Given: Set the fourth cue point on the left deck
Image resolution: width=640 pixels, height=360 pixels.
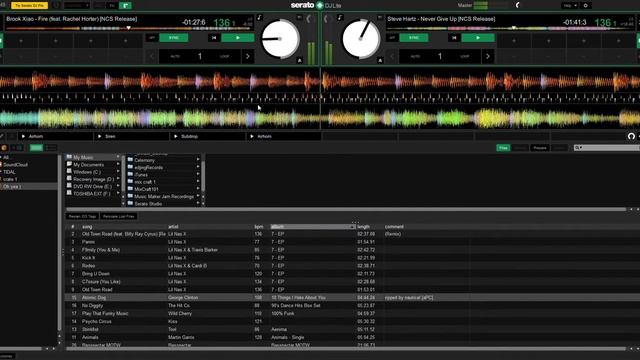Looking at the screenshot, I should coord(125,41).
